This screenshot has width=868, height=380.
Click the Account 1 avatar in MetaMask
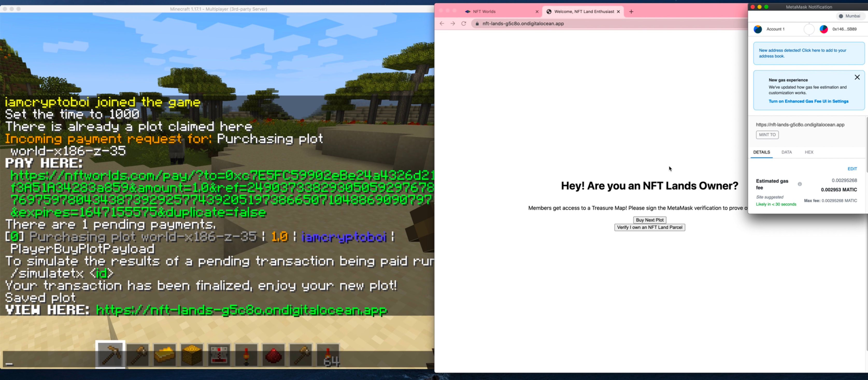pyautogui.click(x=758, y=29)
